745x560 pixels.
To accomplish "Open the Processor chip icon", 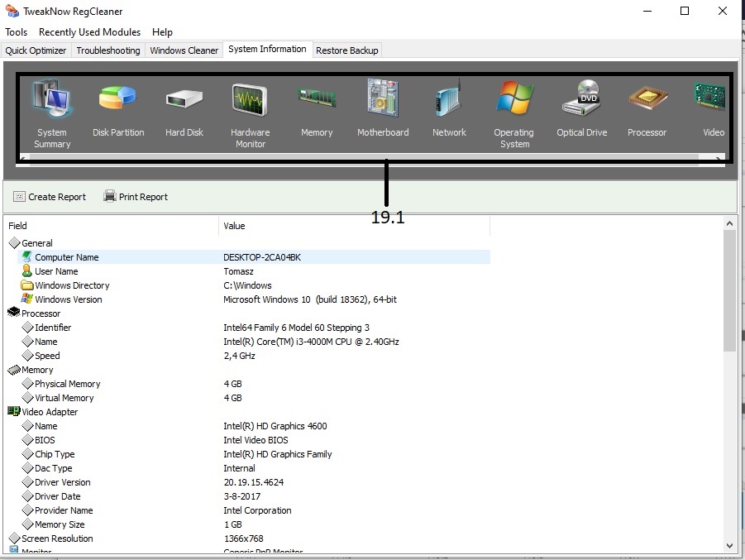I will coord(647,98).
